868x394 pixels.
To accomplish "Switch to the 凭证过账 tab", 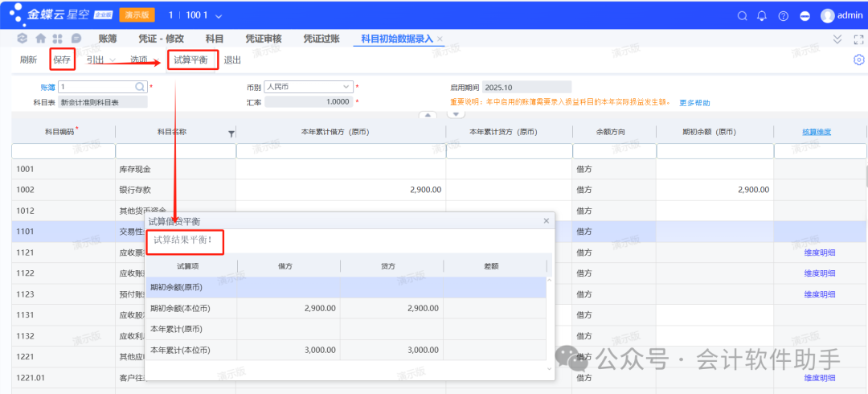I will point(321,39).
